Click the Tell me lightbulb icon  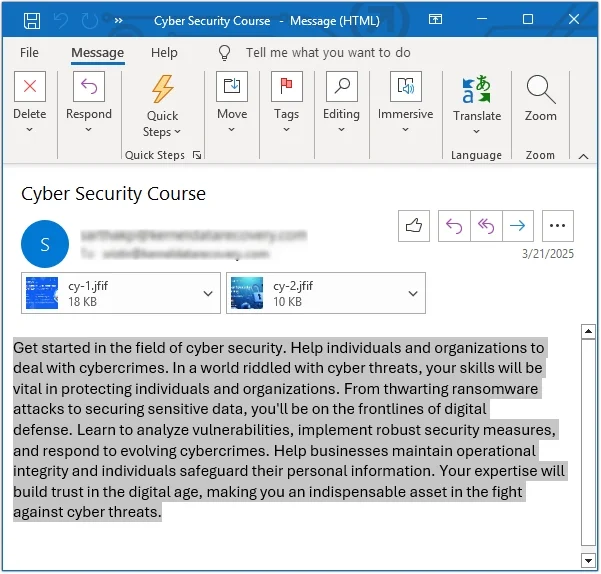[x=224, y=53]
